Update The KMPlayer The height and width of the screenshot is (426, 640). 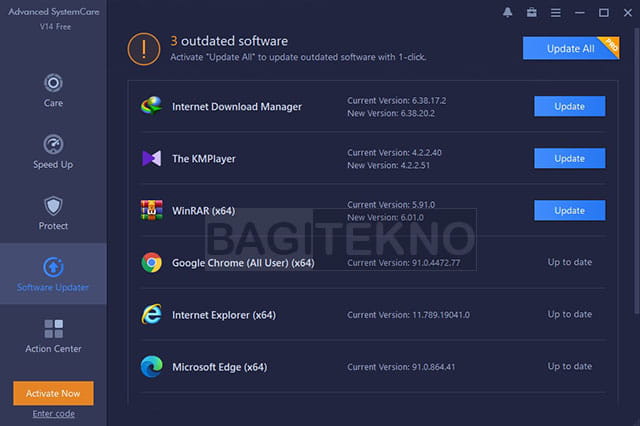click(x=569, y=158)
